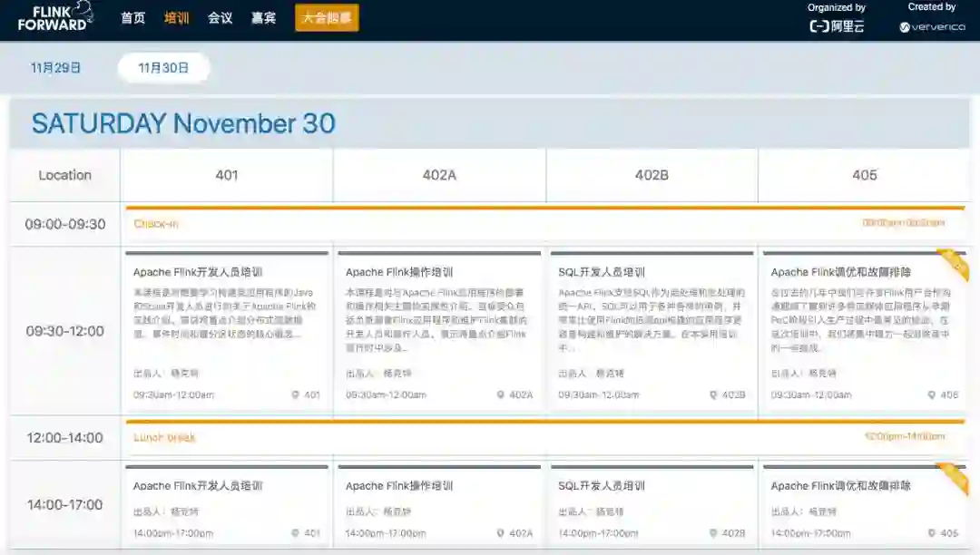Click the 402A location column header
Viewport: 980px width, 555px height.
(x=439, y=175)
